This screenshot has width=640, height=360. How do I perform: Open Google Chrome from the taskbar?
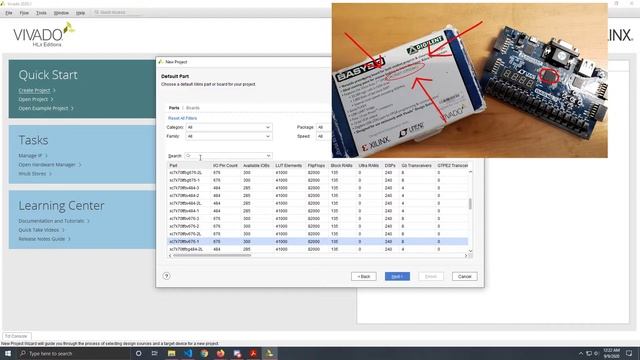[204, 353]
